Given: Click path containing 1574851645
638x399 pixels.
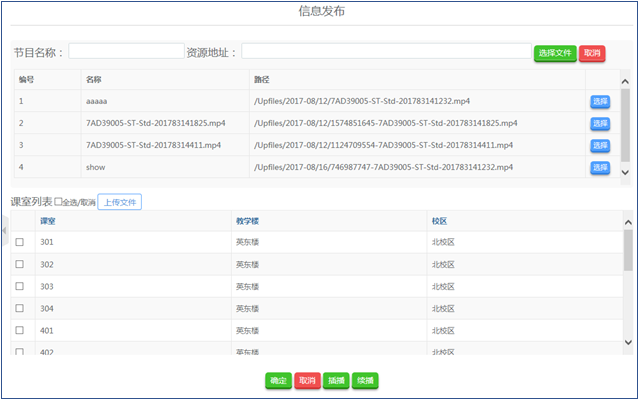Looking at the screenshot, I should click(x=386, y=123).
